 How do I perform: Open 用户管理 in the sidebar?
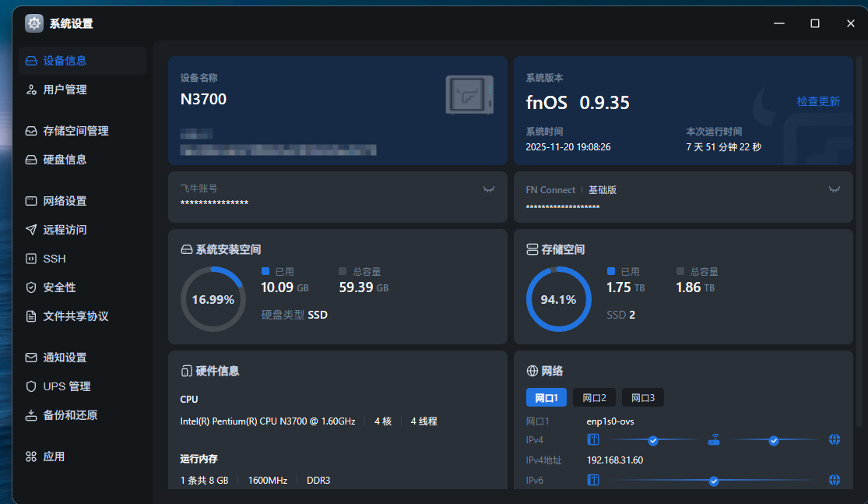click(x=65, y=90)
